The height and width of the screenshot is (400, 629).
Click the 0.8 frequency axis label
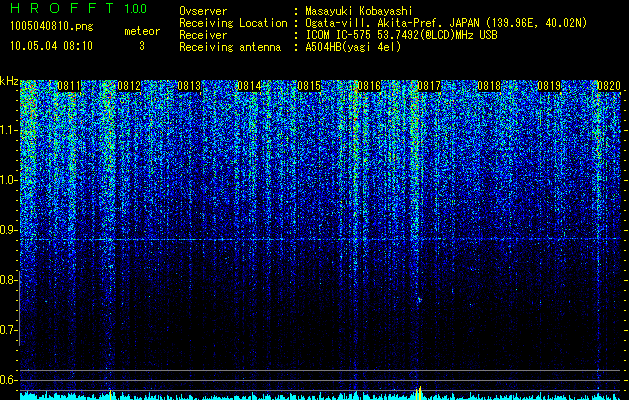(8, 280)
